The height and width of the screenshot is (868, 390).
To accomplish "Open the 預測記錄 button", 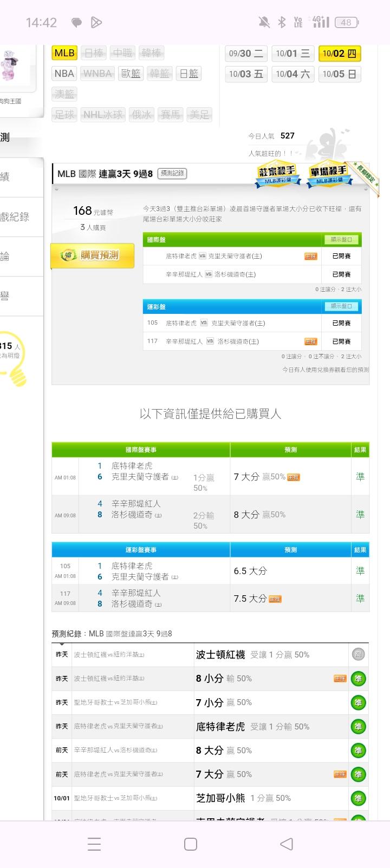I will click(172, 174).
